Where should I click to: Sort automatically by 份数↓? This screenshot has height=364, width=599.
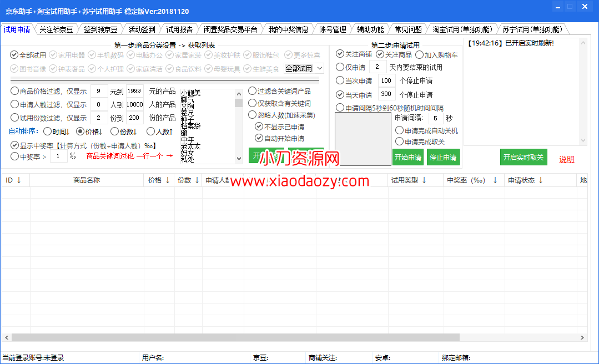pos(124,132)
